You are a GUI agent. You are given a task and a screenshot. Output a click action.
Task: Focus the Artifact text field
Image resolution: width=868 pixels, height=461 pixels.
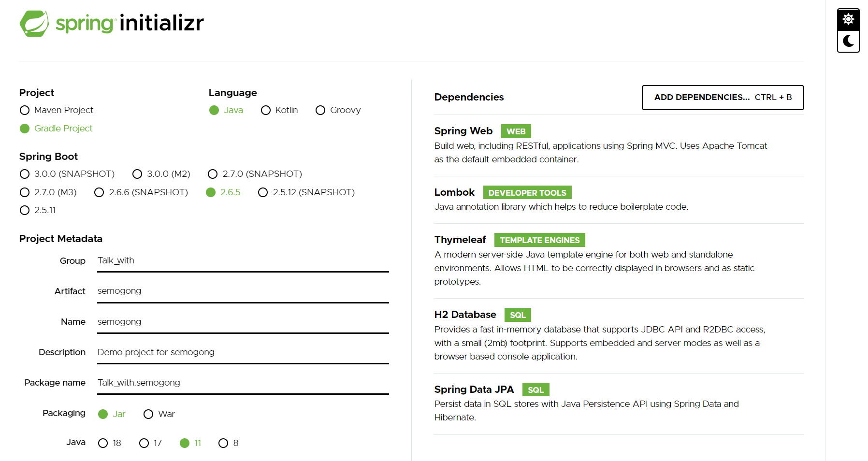243,291
